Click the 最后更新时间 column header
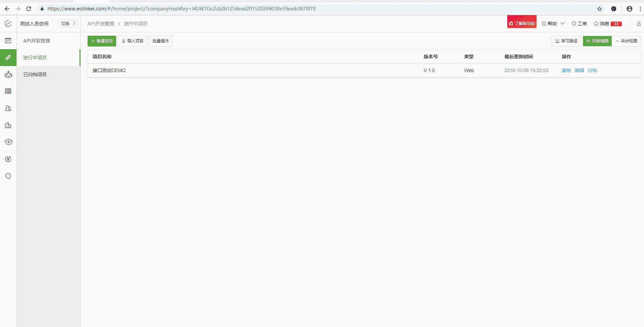 click(519, 57)
